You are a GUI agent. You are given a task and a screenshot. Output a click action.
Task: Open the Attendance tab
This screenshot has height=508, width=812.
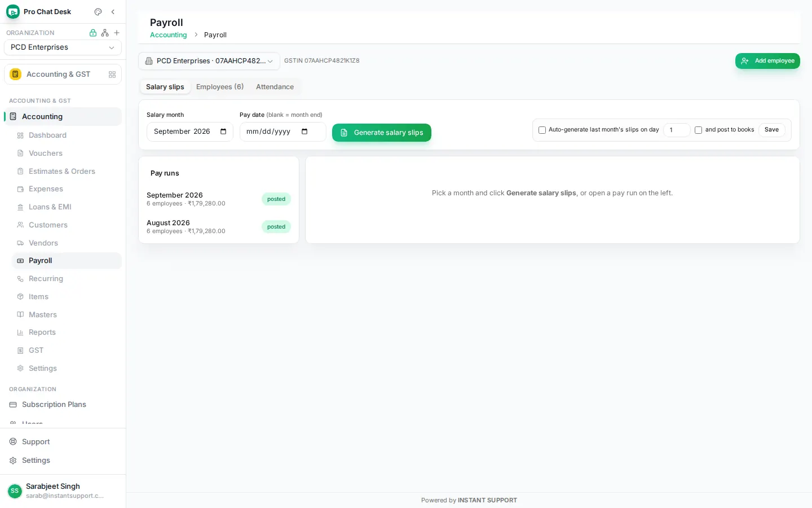[x=275, y=87]
